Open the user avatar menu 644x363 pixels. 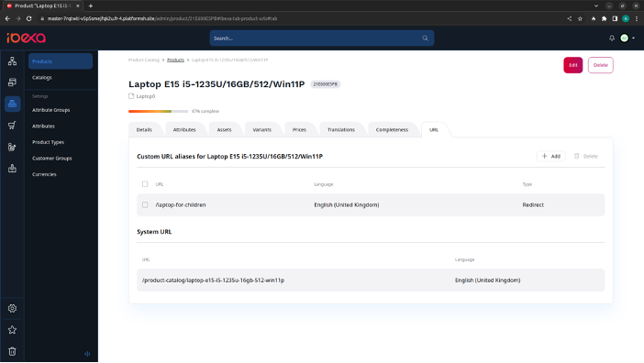(627, 38)
